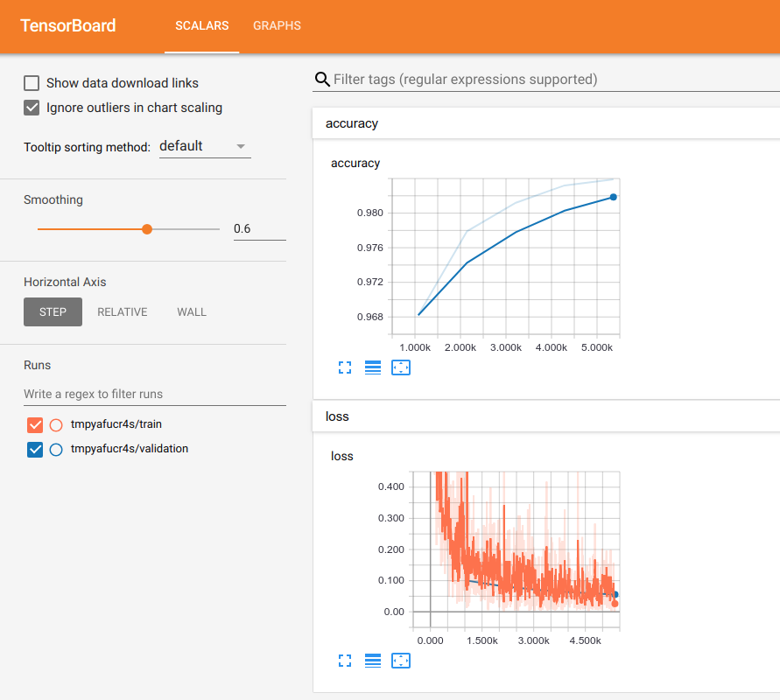Open the Tooltip sorting method dropdown
The image size is (780, 700).
205,147
